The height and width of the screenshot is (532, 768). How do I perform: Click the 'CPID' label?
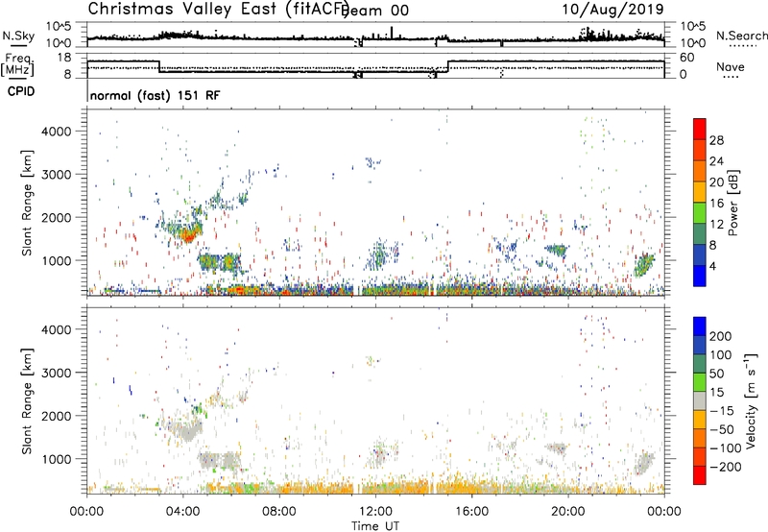click(x=21, y=91)
